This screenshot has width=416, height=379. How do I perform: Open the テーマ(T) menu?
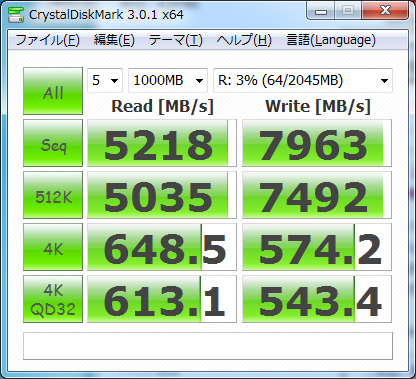click(176, 40)
